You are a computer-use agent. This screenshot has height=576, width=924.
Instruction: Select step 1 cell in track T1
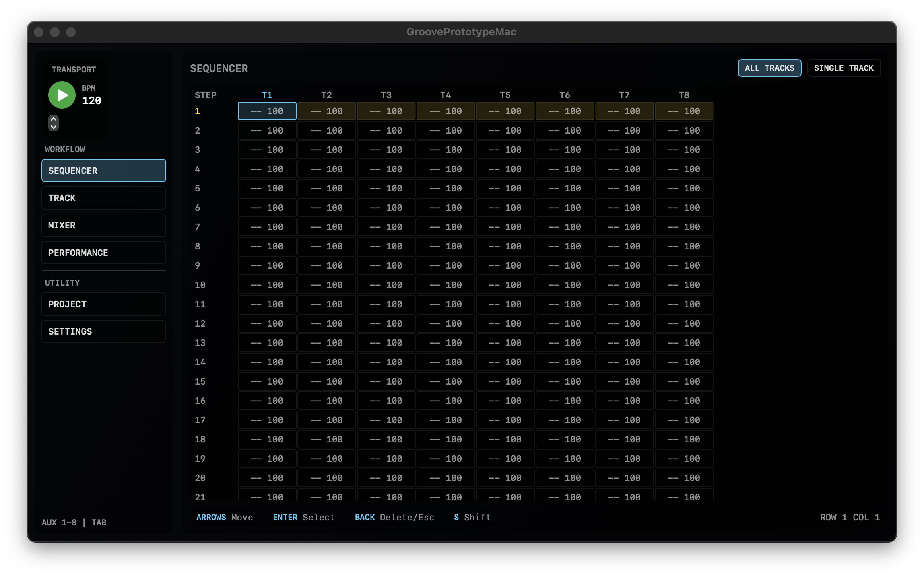point(267,111)
